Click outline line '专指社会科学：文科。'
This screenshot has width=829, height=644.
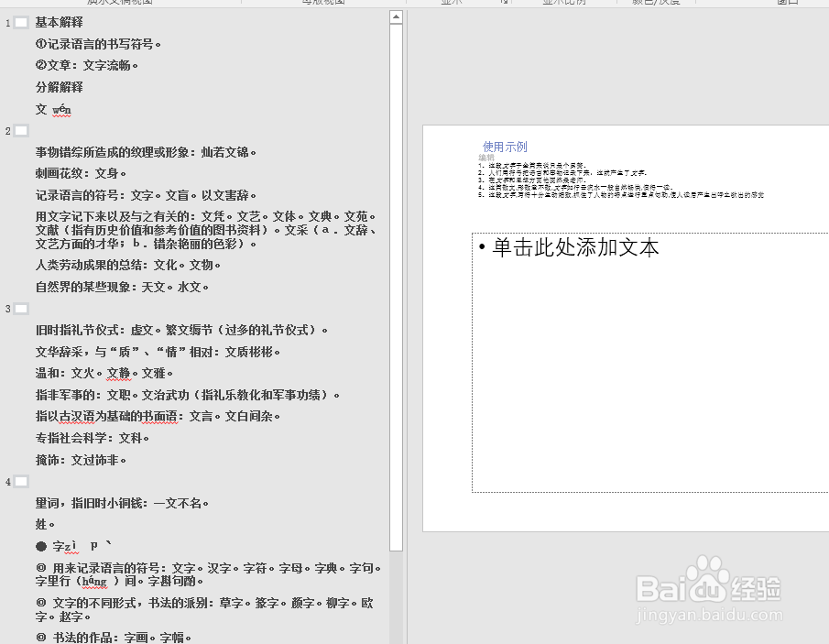(x=93, y=438)
